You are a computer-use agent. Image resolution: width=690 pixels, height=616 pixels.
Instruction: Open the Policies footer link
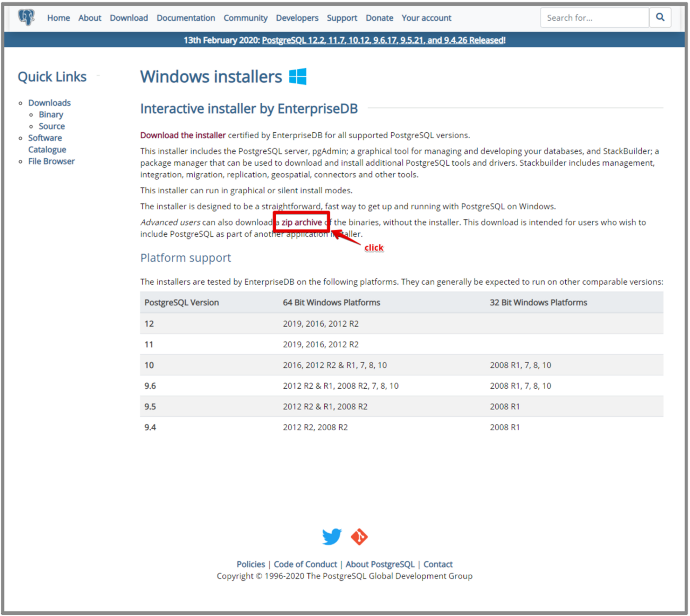[x=251, y=564]
